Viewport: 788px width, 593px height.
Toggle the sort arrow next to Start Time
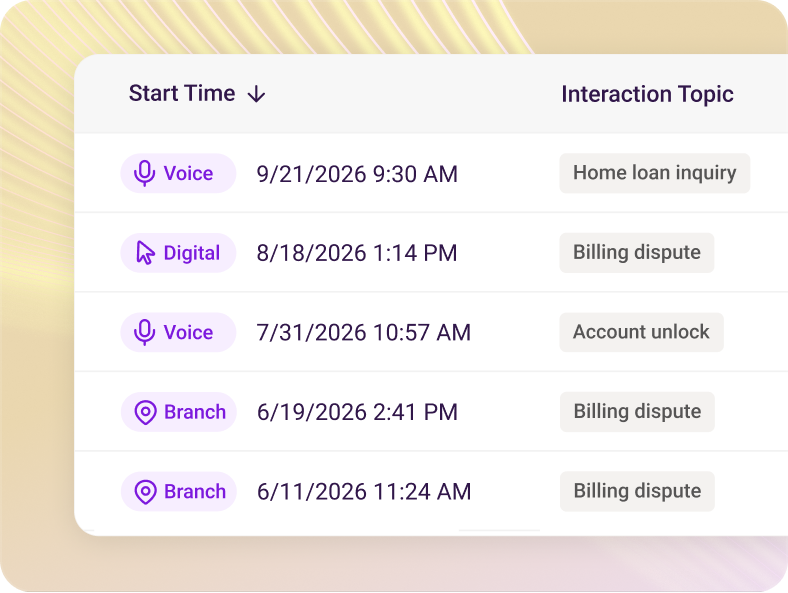coord(256,93)
